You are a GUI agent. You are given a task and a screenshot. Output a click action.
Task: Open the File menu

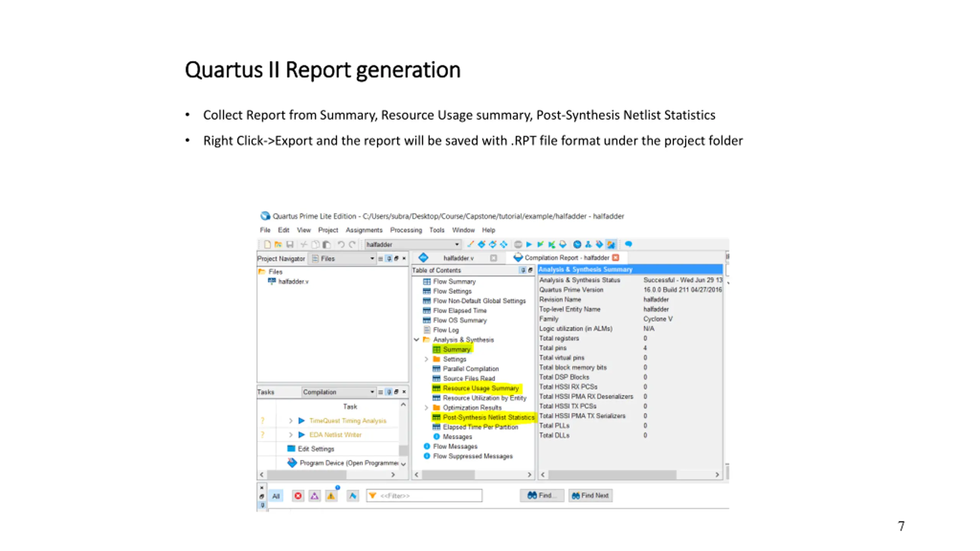click(265, 230)
